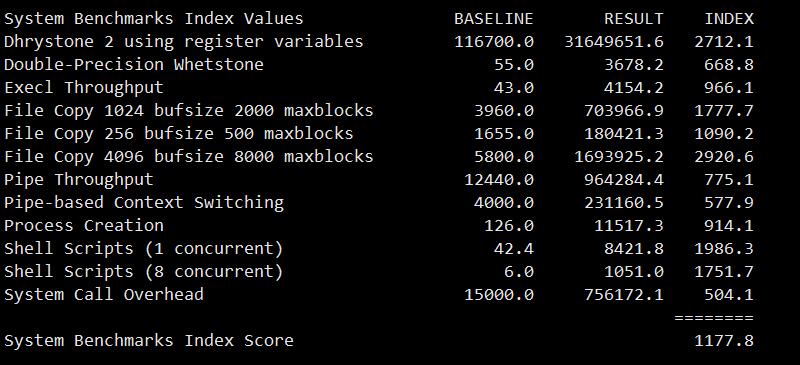The width and height of the screenshot is (800, 365).
Task: Select File Copy 1024 bufsize row label
Action: 189,111
